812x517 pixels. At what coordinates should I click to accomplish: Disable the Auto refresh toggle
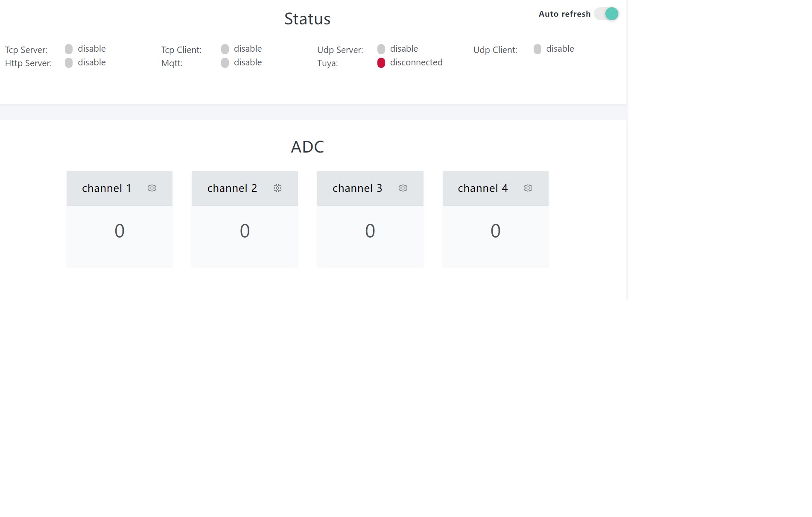pos(606,14)
